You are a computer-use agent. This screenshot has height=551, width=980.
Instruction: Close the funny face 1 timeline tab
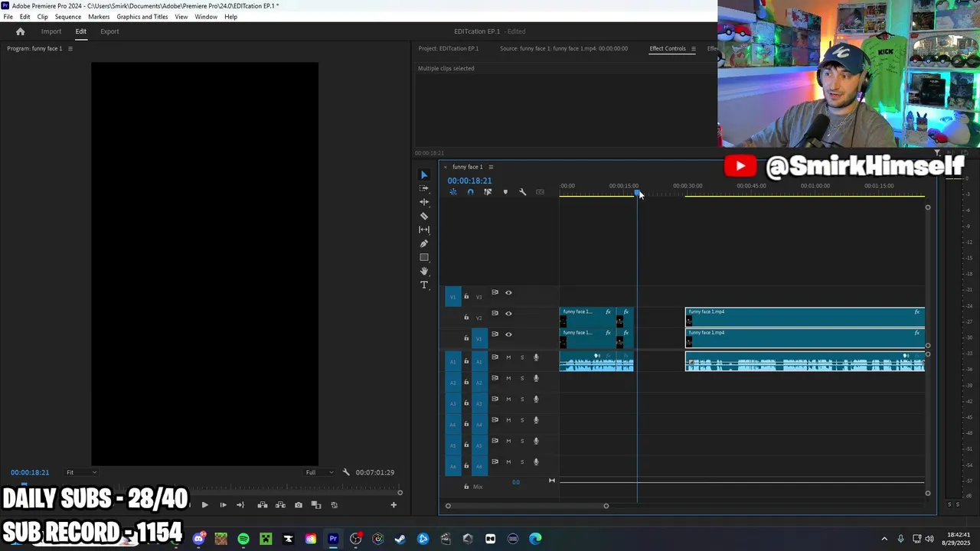(446, 167)
